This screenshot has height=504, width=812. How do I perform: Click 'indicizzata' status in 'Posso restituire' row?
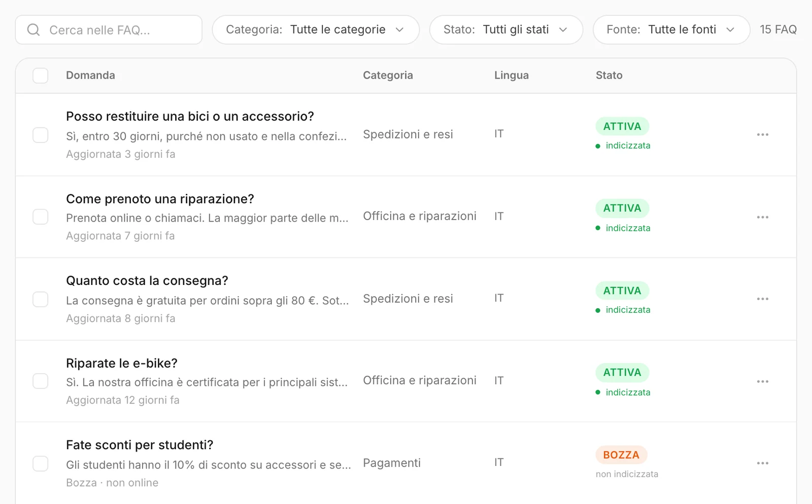623,146
